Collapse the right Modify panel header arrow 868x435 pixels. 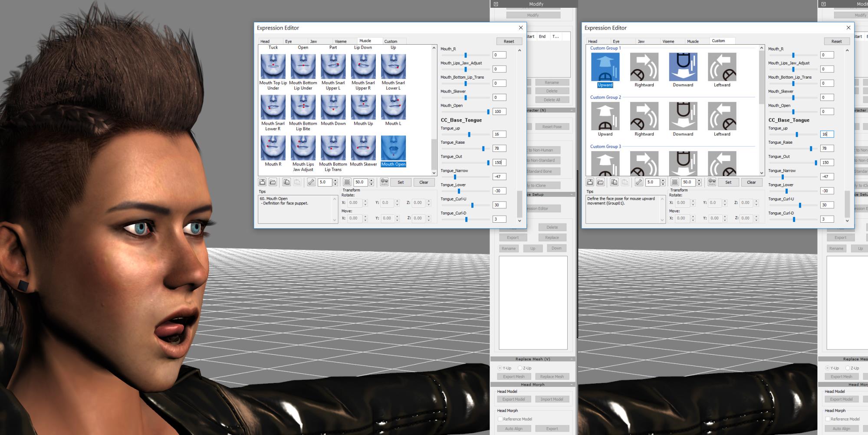[823, 4]
